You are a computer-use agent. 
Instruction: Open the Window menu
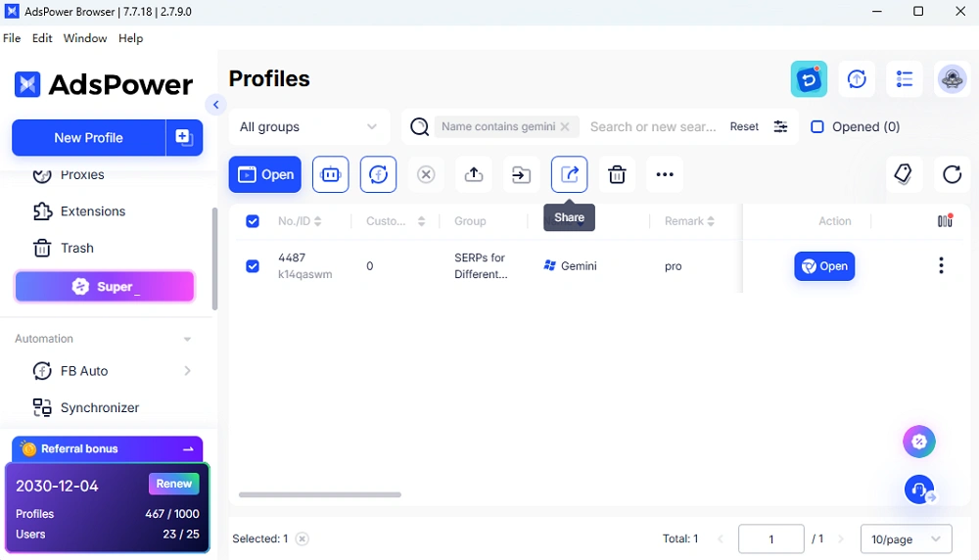pos(85,38)
